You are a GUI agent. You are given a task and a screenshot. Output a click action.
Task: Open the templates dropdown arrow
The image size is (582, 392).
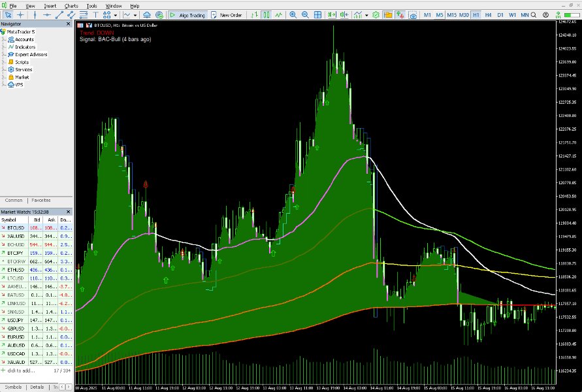[366, 15]
